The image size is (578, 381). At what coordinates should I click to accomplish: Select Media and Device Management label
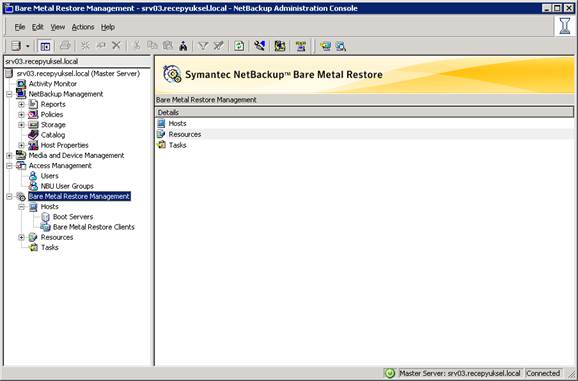[76, 155]
